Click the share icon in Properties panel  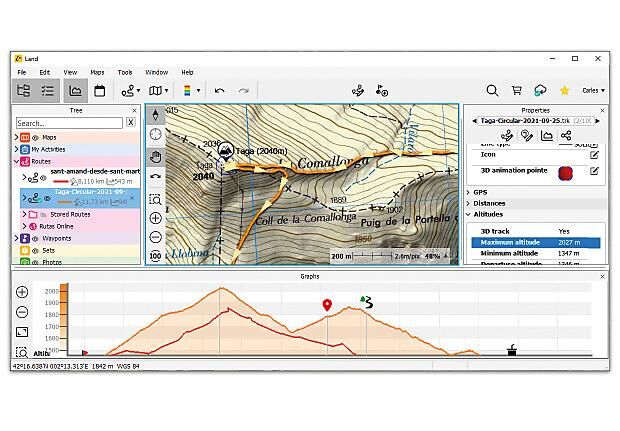click(x=566, y=136)
